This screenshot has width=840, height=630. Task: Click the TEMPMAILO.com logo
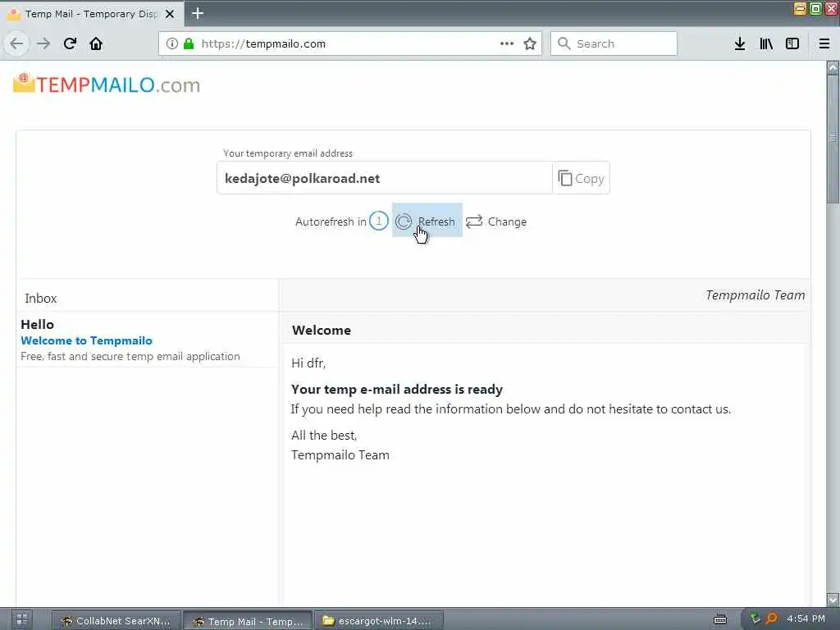(107, 84)
